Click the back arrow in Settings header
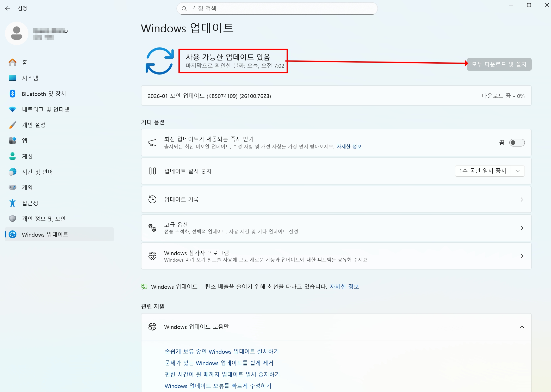The image size is (551, 392). point(8,8)
